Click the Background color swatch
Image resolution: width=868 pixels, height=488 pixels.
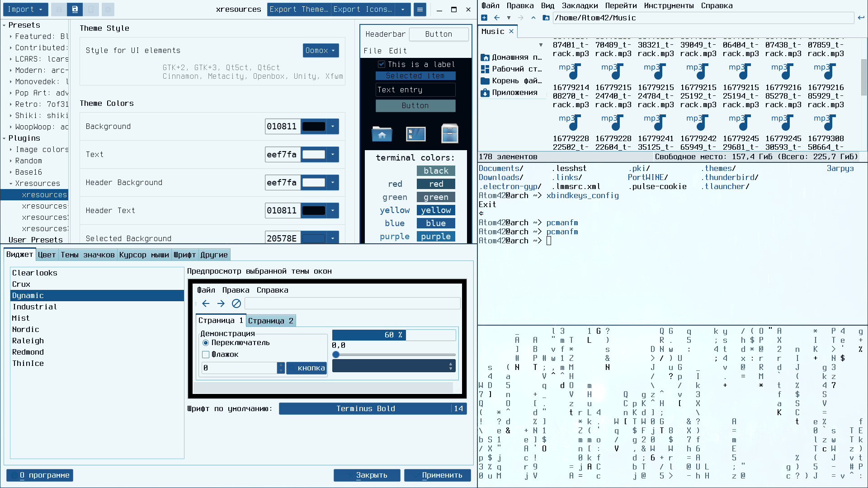click(314, 126)
